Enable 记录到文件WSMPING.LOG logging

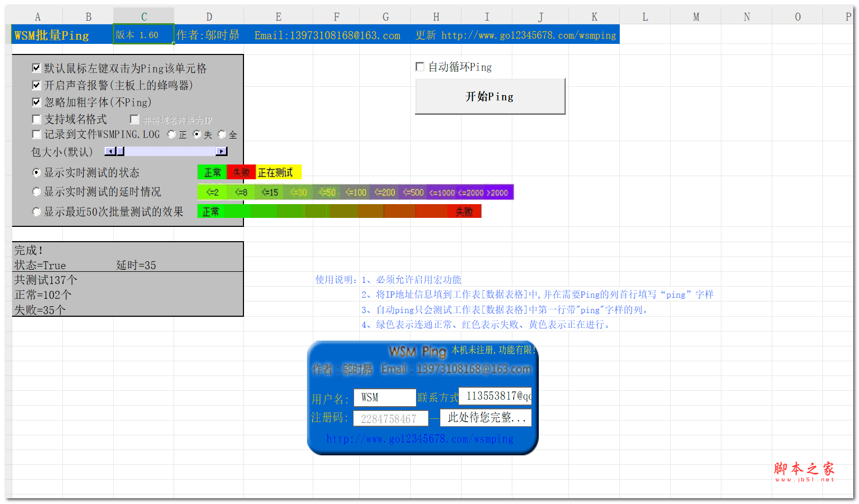pyautogui.click(x=36, y=134)
